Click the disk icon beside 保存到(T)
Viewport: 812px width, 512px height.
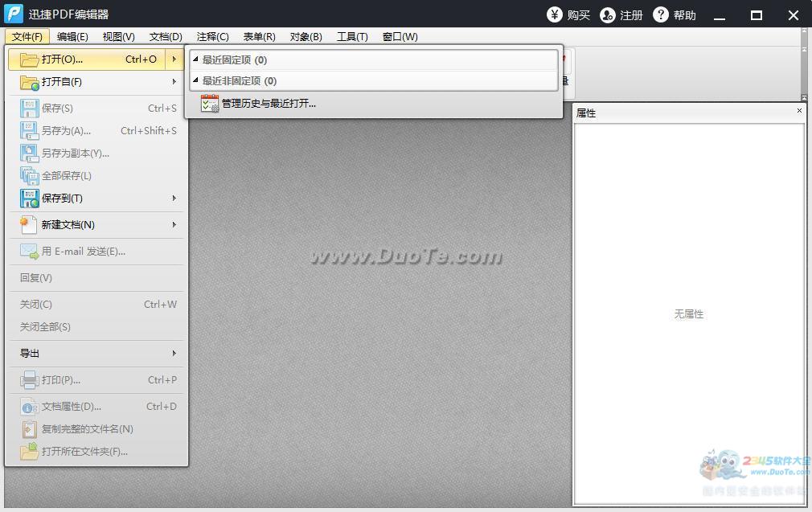(29, 199)
